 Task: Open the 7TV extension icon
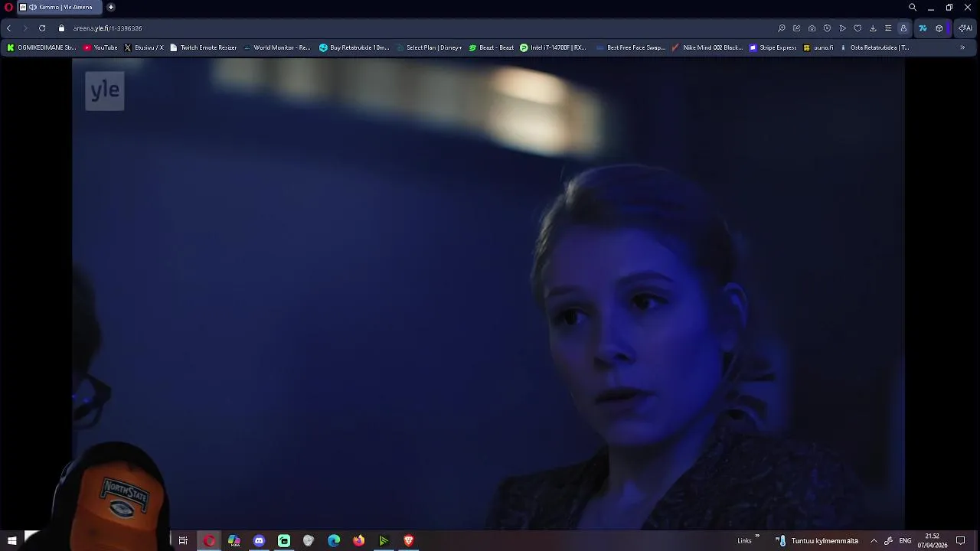923,28
